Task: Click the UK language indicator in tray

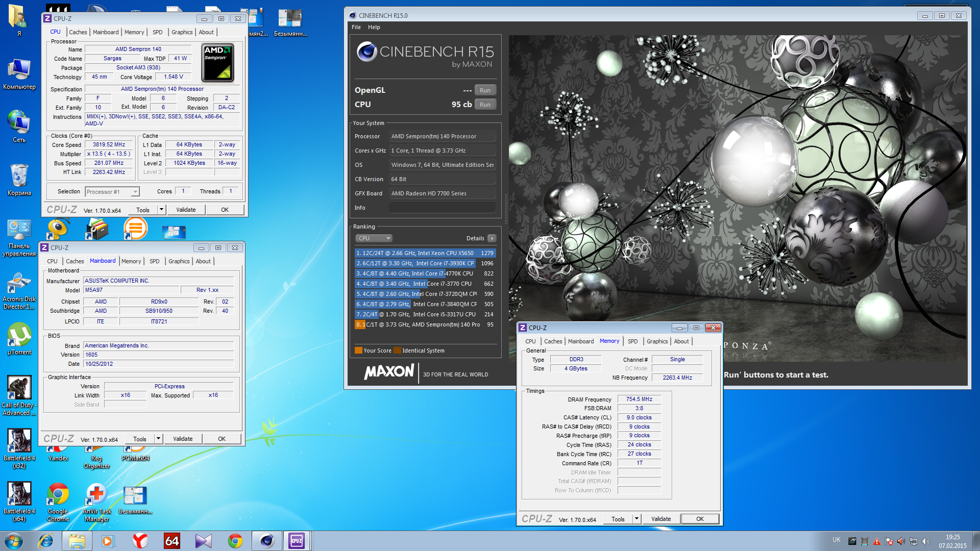Action: (837, 540)
